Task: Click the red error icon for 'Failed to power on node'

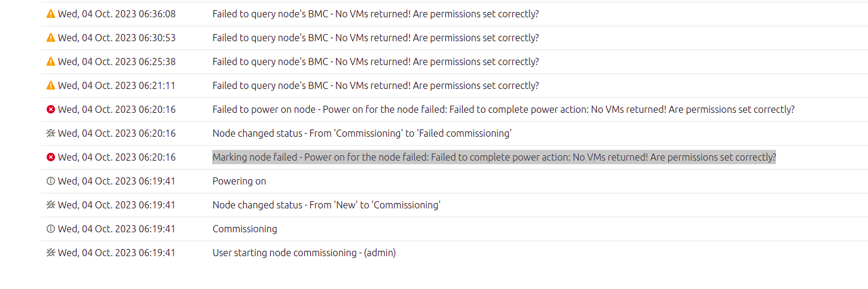Action: tap(51, 109)
